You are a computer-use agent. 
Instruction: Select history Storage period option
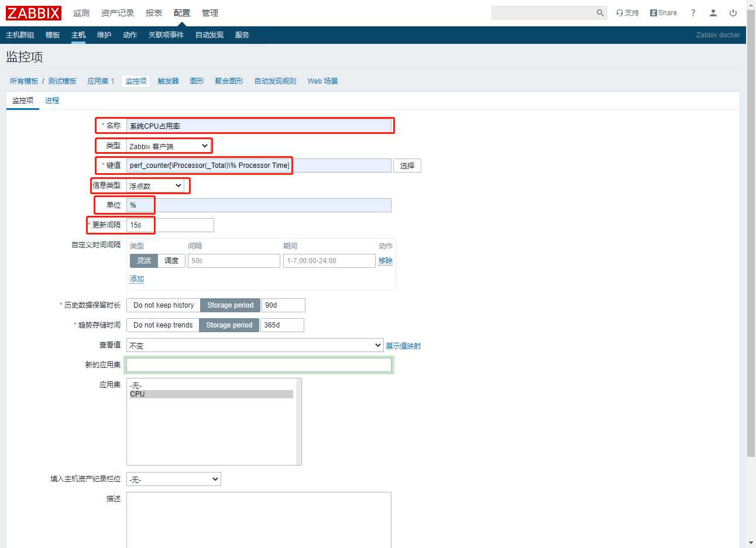[x=231, y=305]
